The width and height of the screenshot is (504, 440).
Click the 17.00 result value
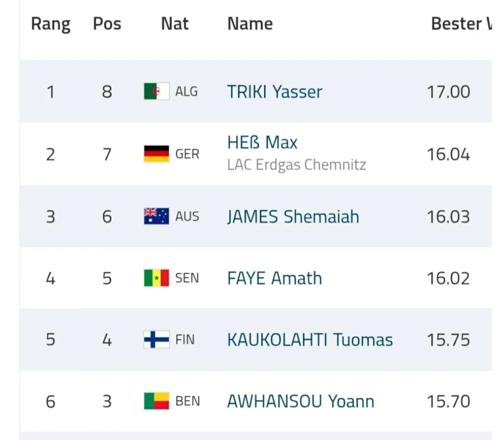click(448, 92)
